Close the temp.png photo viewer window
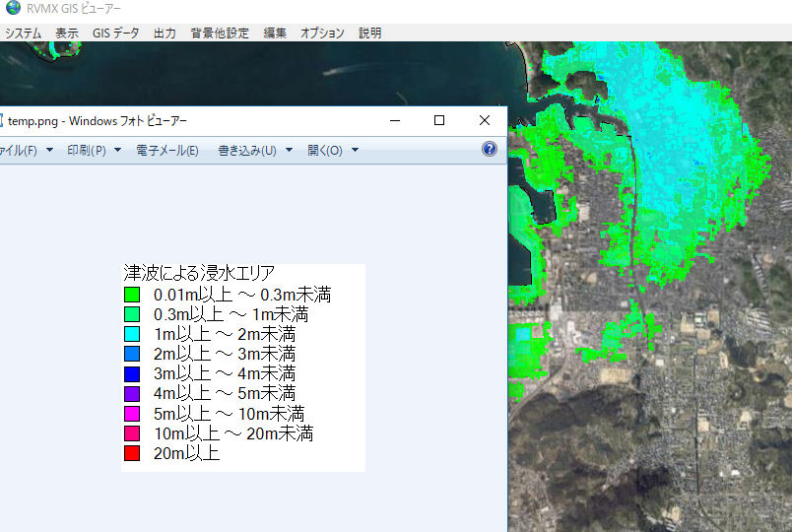Image resolution: width=792 pixels, height=532 pixels. [484, 120]
